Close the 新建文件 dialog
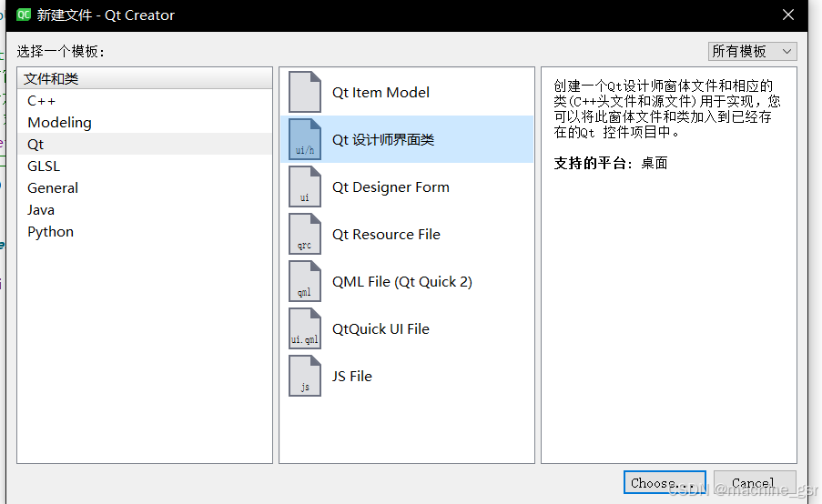This screenshot has height=504, width=822. [x=788, y=15]
